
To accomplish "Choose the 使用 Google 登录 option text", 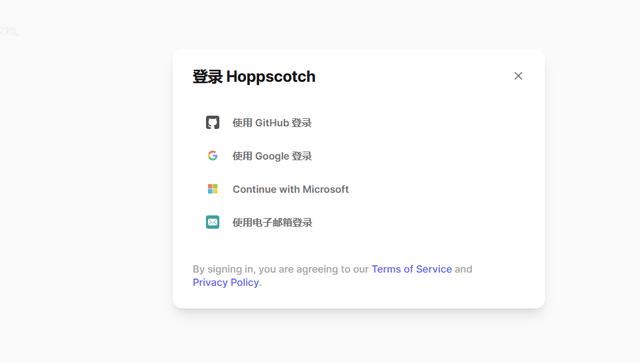I will pyautogui.click(x=272, y=156).
